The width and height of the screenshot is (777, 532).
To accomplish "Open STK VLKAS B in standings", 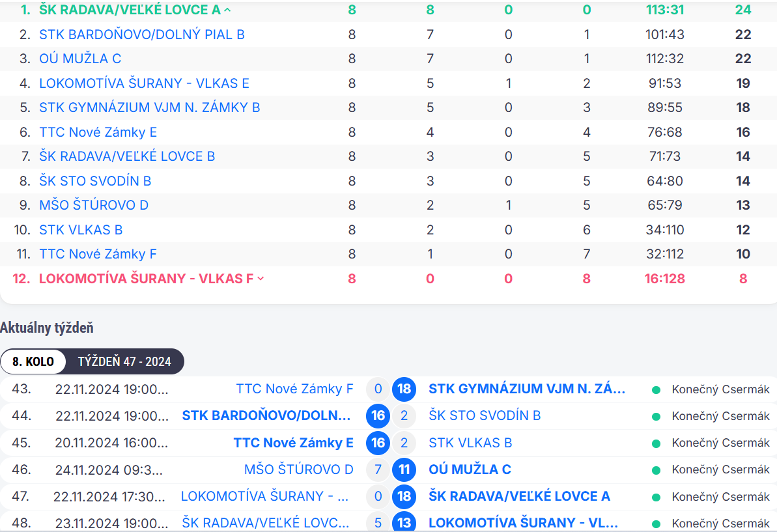I will coord(81,230).
